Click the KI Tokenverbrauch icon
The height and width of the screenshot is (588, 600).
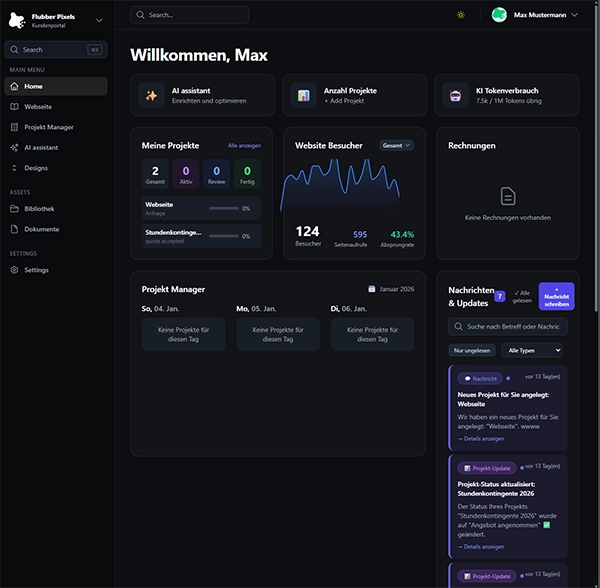[455, 96]
